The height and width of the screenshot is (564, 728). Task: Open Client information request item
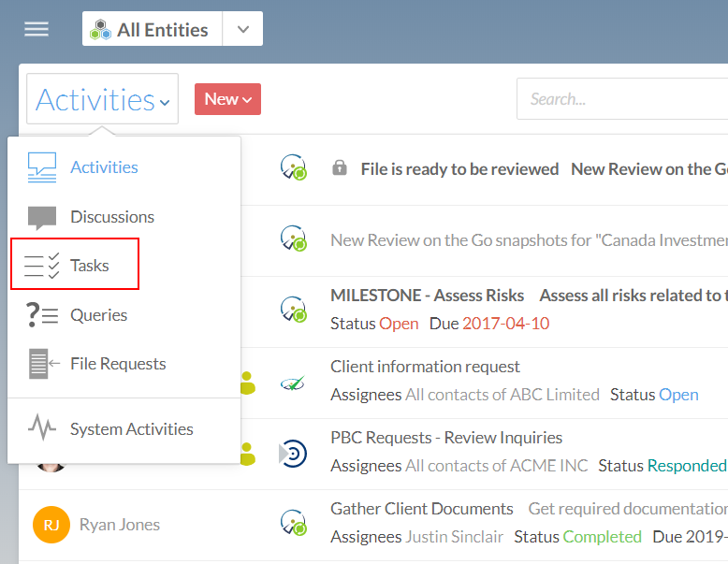pos(425,367)
